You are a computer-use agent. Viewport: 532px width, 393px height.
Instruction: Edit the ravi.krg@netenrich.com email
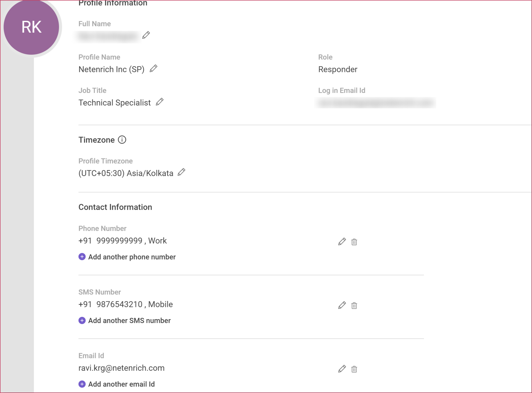(342, 369)
